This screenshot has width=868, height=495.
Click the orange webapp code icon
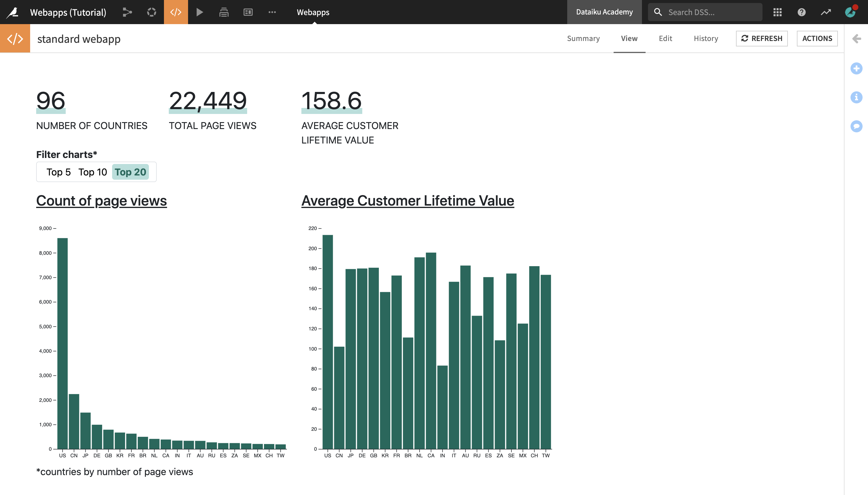[x=15, y=38]
